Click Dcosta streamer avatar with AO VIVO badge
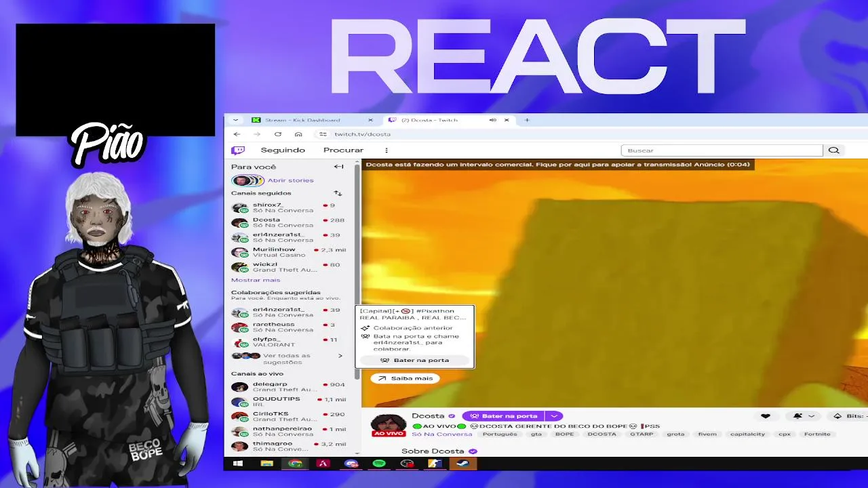Viewport: 868px width, 488px height. point(389,425)
